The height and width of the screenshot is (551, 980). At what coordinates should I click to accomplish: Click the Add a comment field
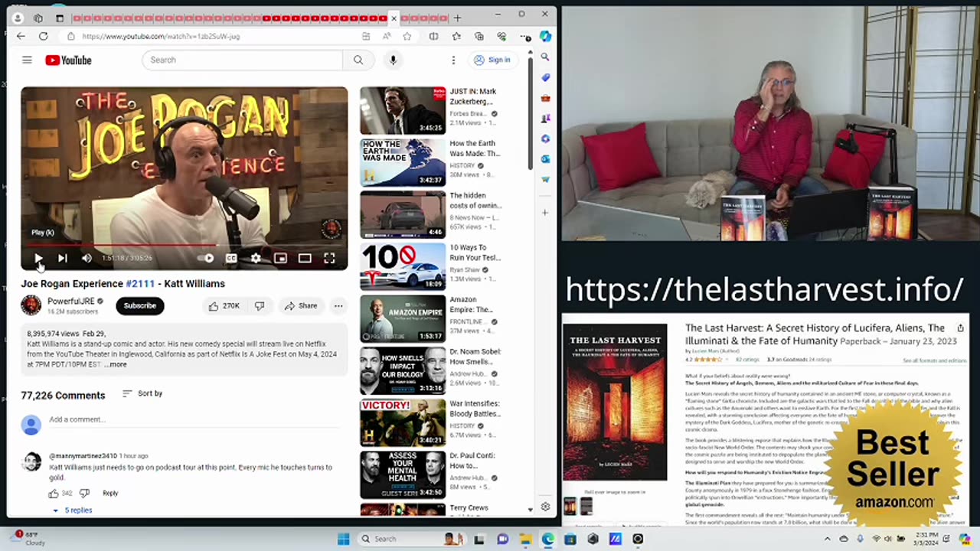pos(196,419)
